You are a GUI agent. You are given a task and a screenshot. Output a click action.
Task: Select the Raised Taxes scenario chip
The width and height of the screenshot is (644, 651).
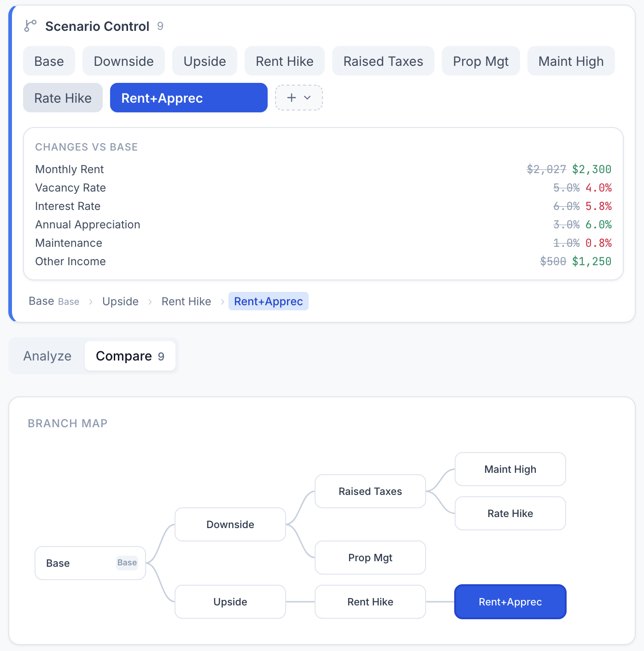coord(383,61)
